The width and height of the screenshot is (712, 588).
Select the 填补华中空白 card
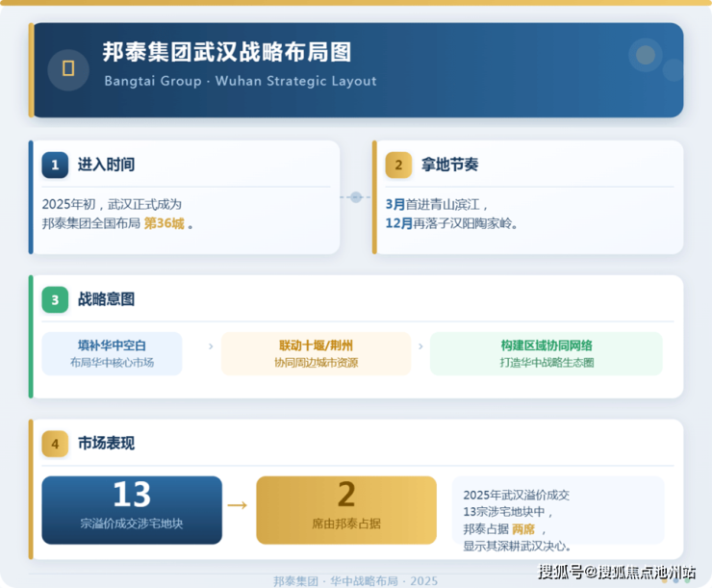[x=112, y=354]
